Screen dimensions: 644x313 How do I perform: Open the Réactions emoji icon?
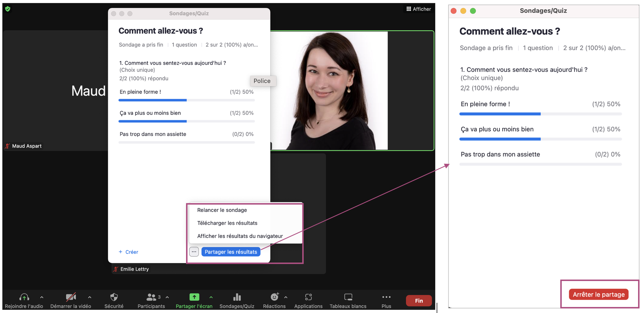coord(274,297)
